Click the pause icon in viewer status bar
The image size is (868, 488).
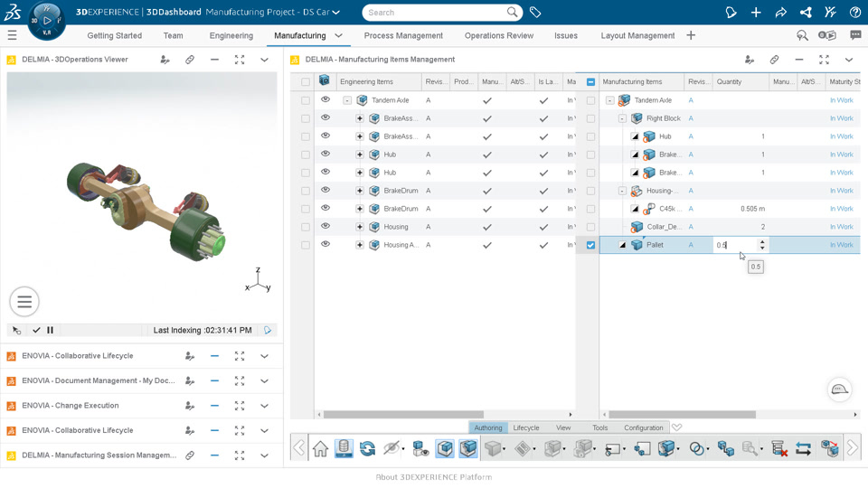(x=50, y=330)
